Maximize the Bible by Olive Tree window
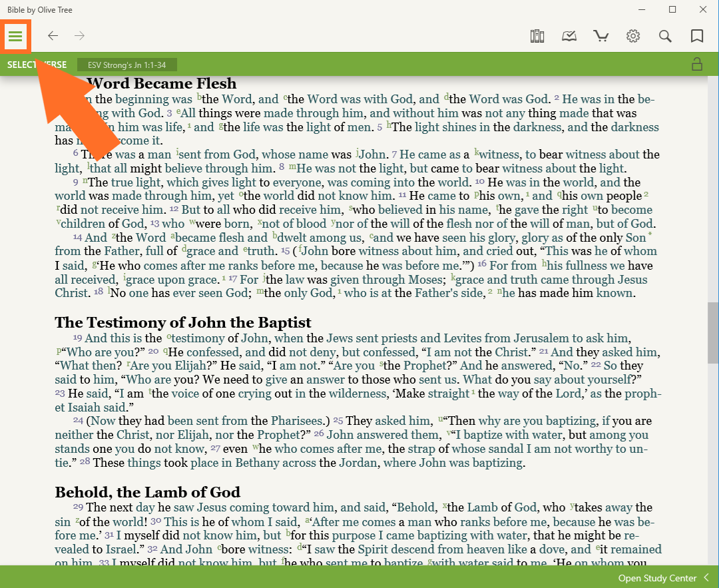This screenshot has height=588, width=719. click(672, 9)
